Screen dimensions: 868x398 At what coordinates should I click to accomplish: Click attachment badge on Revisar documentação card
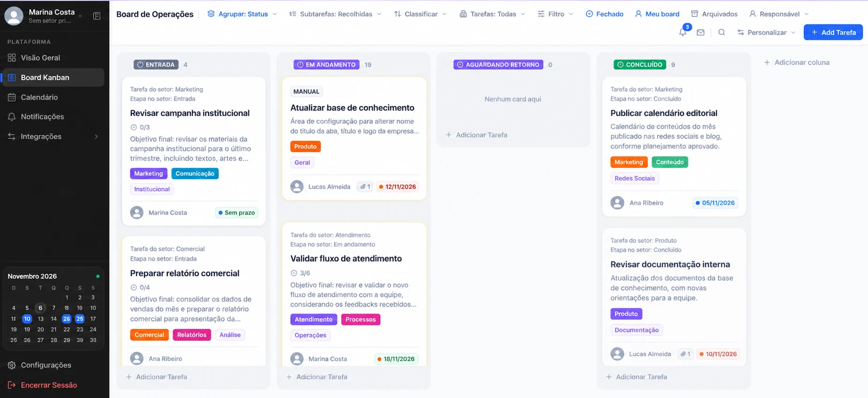click(x=685, y=354)
